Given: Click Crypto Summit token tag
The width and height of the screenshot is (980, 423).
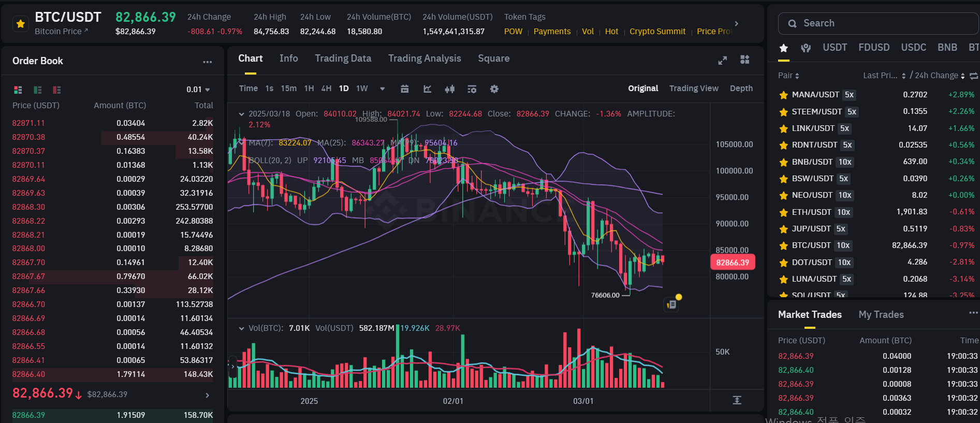Looking at the screenshot, I should (657, 32).
